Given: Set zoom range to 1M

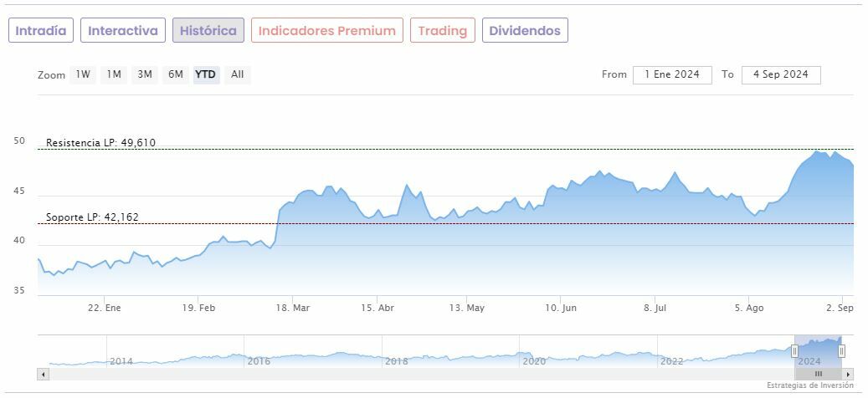Looking at the screenshot, I should tap(114, 74).
